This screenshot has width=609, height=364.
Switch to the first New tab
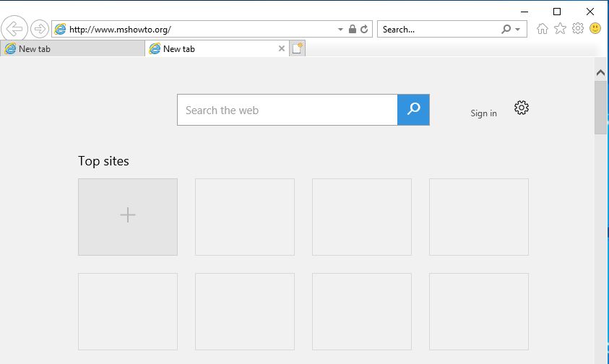(72, 49)
